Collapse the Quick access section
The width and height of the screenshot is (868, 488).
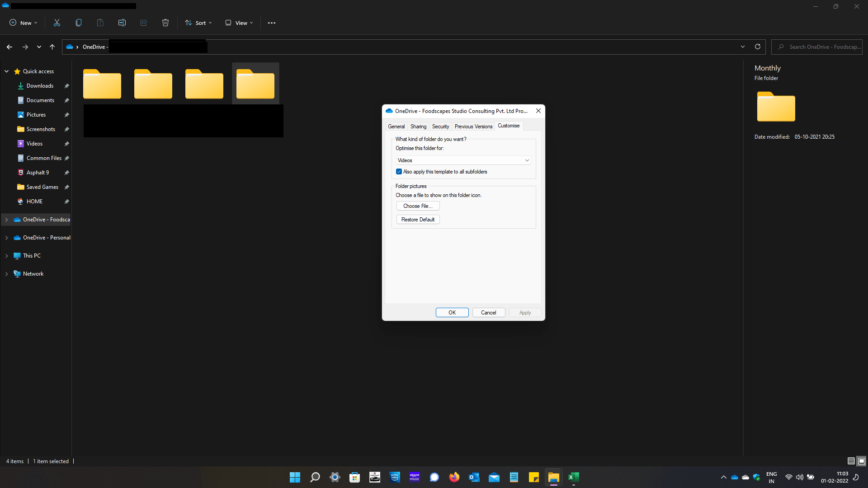pyautogui.click(x=6, y=71)
